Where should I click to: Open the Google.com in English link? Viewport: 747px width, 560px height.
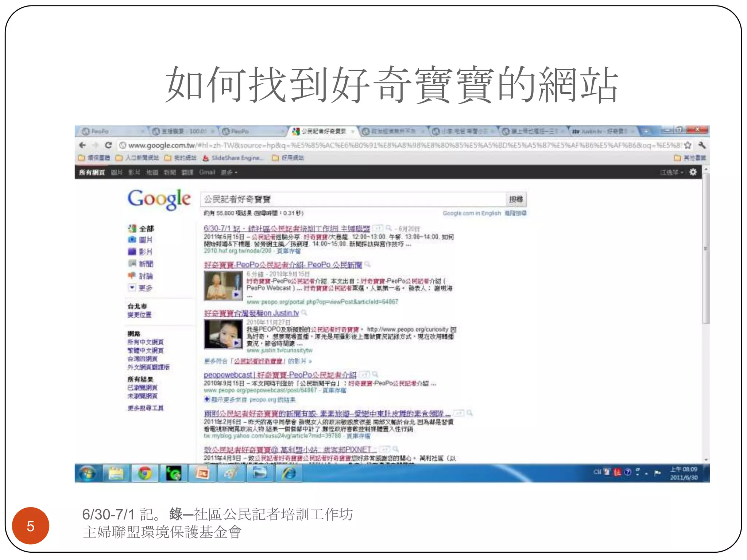click(472, 213)
